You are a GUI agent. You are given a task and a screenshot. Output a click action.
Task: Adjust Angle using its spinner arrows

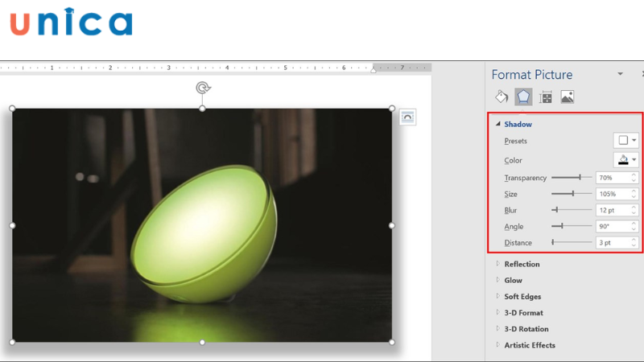(x=634, y=226)
